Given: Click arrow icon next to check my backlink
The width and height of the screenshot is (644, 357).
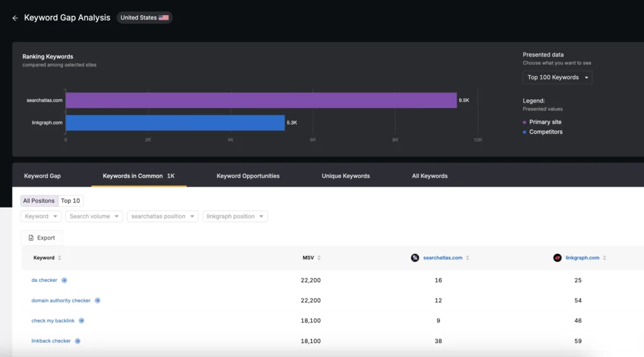Looking at the screenshot, I should point(81,321).
